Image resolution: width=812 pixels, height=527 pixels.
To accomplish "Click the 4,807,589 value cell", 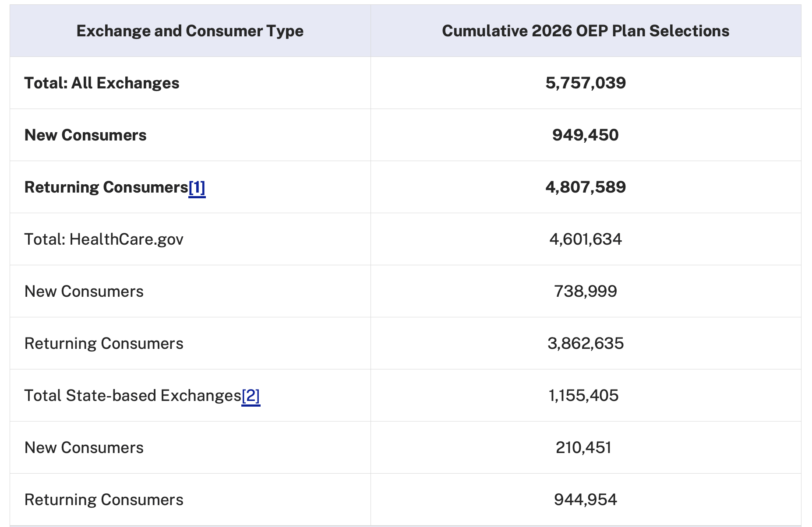I will (x=586, y=187).
